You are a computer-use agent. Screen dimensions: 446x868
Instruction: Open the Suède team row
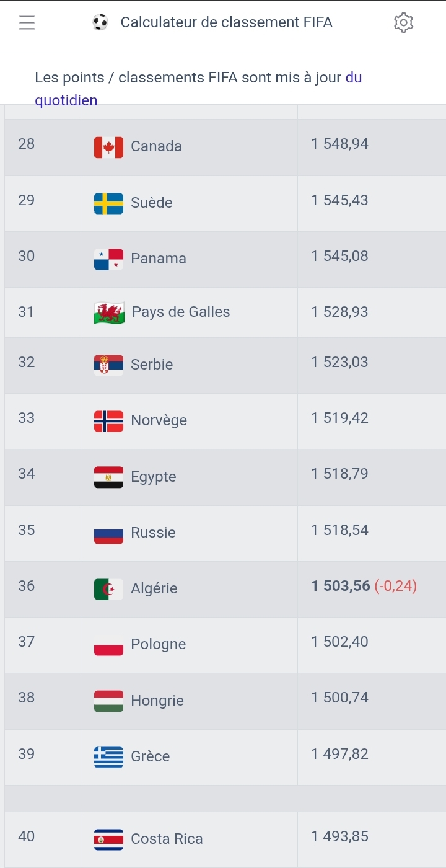(x=152, y=203)
